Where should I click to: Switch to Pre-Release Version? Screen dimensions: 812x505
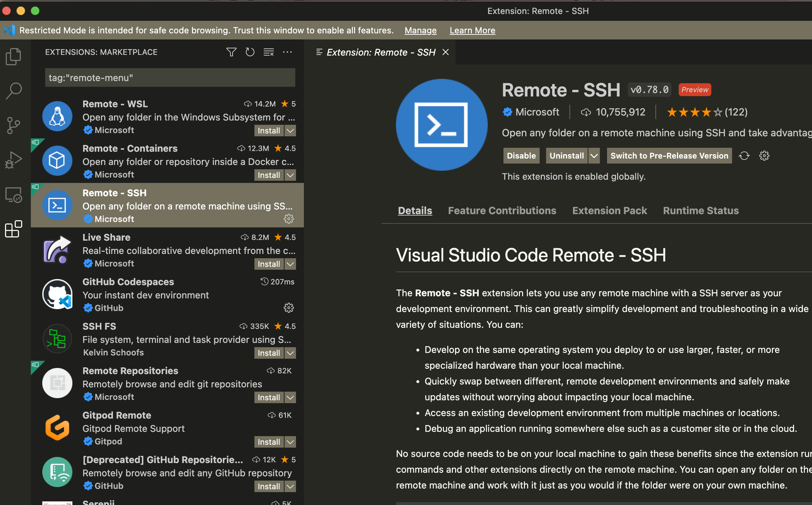(669, 156)
